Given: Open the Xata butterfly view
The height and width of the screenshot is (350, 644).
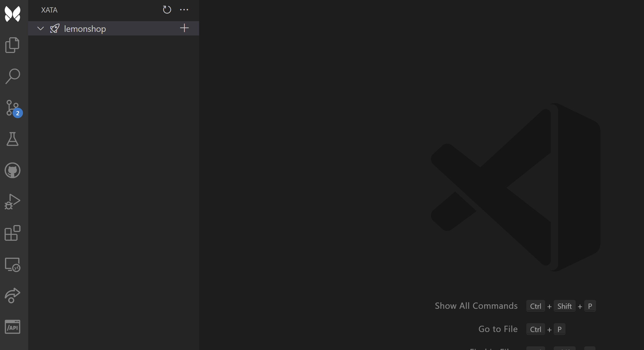Looking at the screenshot, I should pyautogui.click(x=13, y=14).
